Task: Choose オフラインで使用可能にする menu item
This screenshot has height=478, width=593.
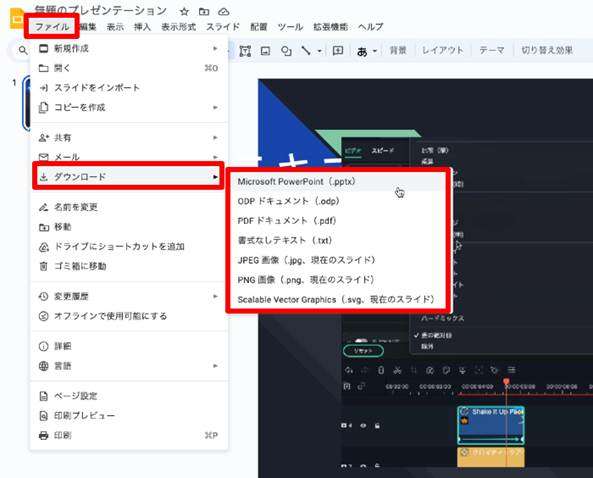Action: (129, 316)
